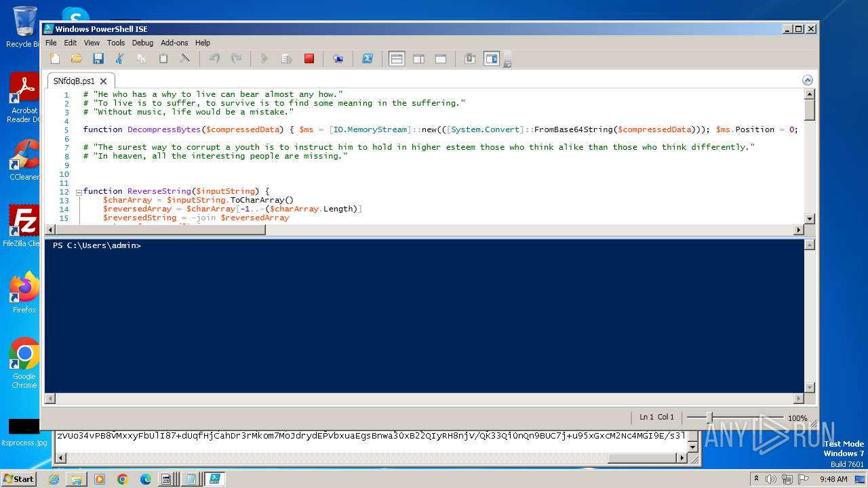Copy selection using the Copy icon

click(142, 59)
